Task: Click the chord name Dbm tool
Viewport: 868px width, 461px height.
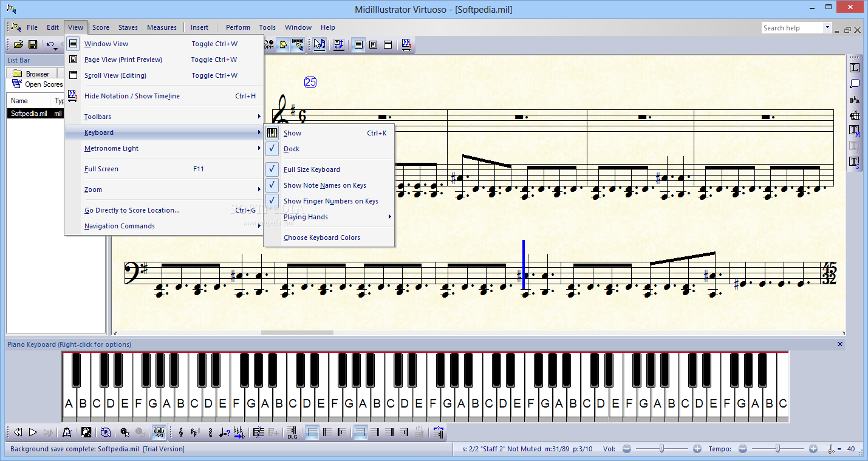Action: 855,100
